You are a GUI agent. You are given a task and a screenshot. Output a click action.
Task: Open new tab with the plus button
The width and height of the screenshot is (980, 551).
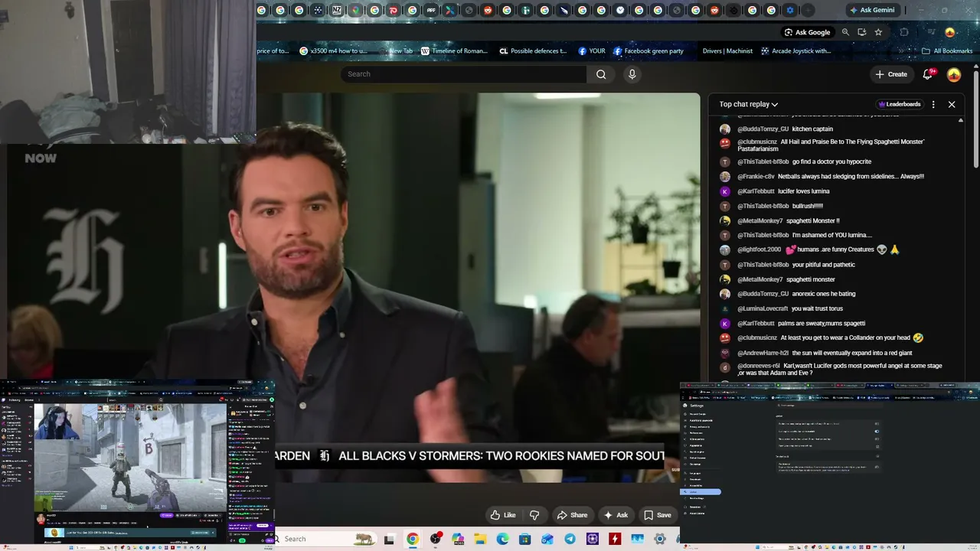coord(808,10)
